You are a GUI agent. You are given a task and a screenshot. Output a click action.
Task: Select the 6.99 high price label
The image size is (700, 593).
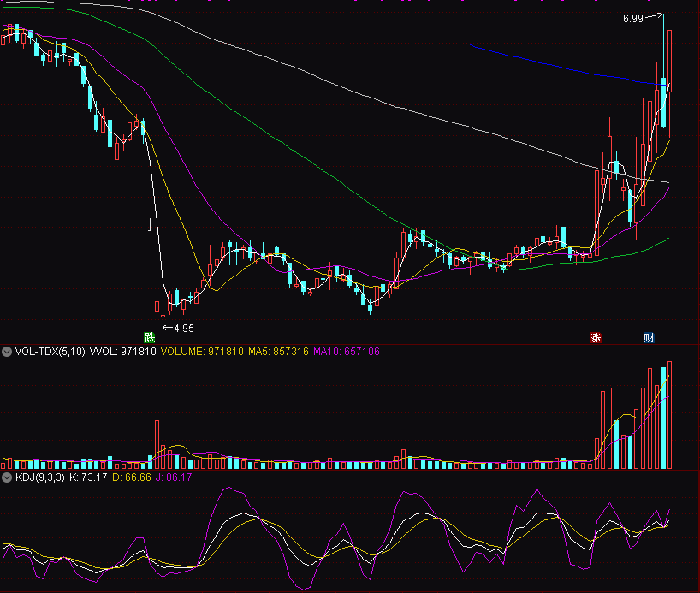click(632, 18)
